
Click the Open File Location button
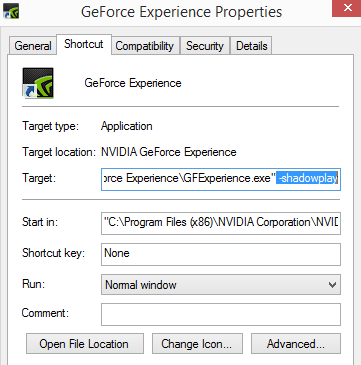85,344
